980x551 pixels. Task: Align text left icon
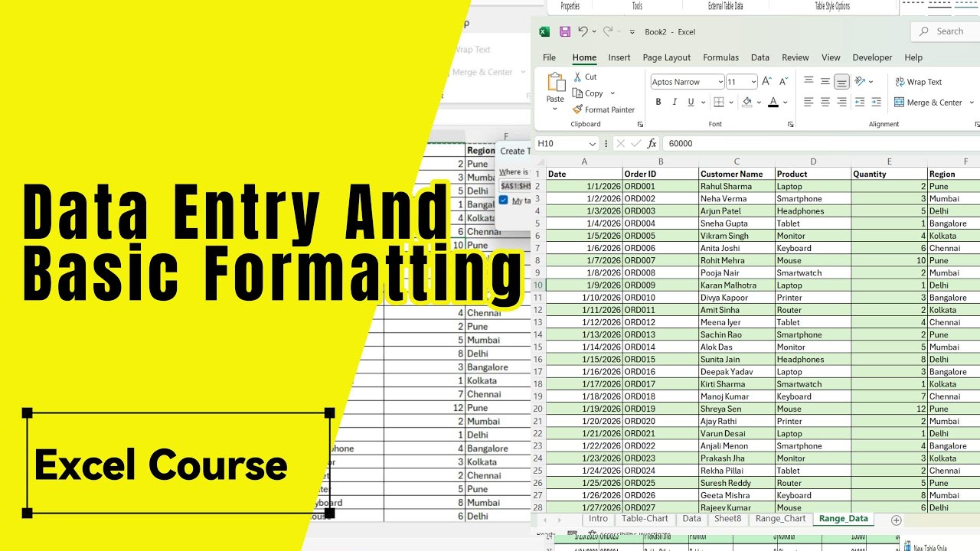(x=808, y=102)
